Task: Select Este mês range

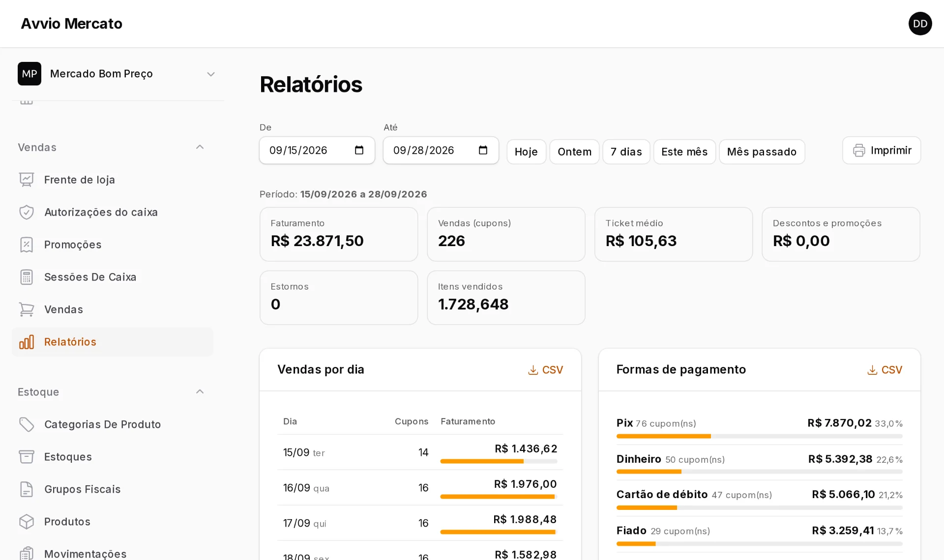Action: pyautogui.click(x=684, y=152)
